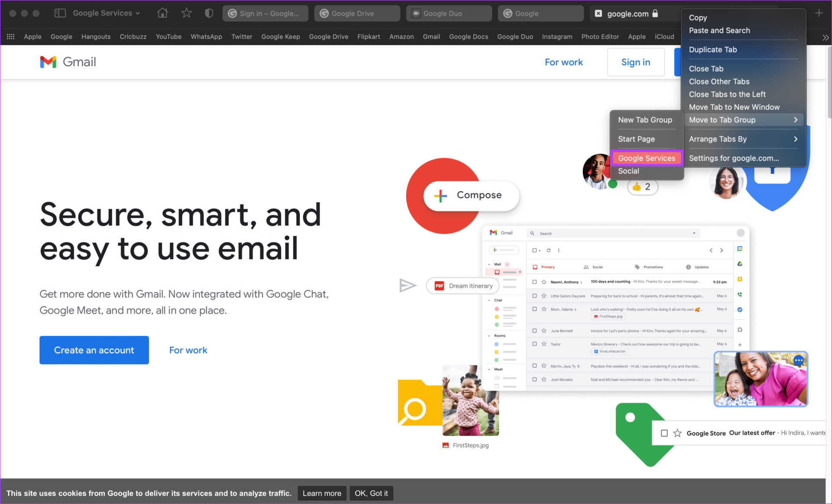Click the Google Duo tab icon
The image size is (832, 504).
[416, 13]
